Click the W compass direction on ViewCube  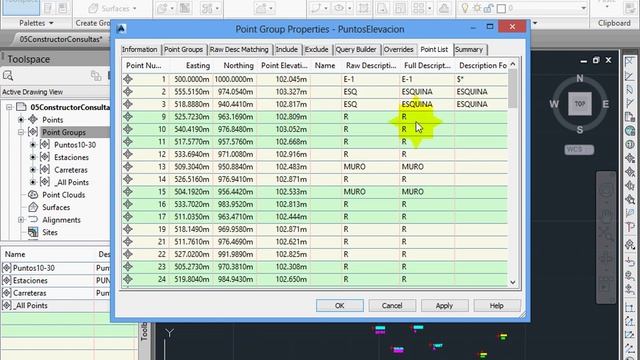[x=554, y=104]
